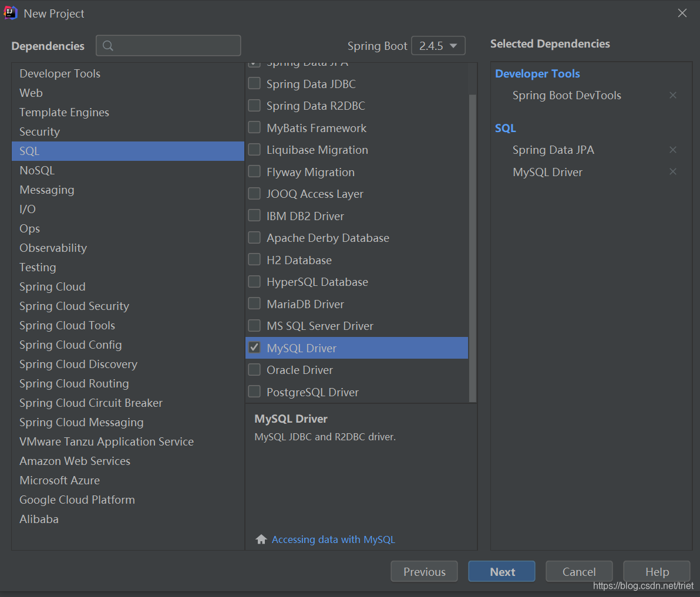Viewport: 700px width, 597px height.
Task: Check IBM DB2 Driver
Action: 254,215
